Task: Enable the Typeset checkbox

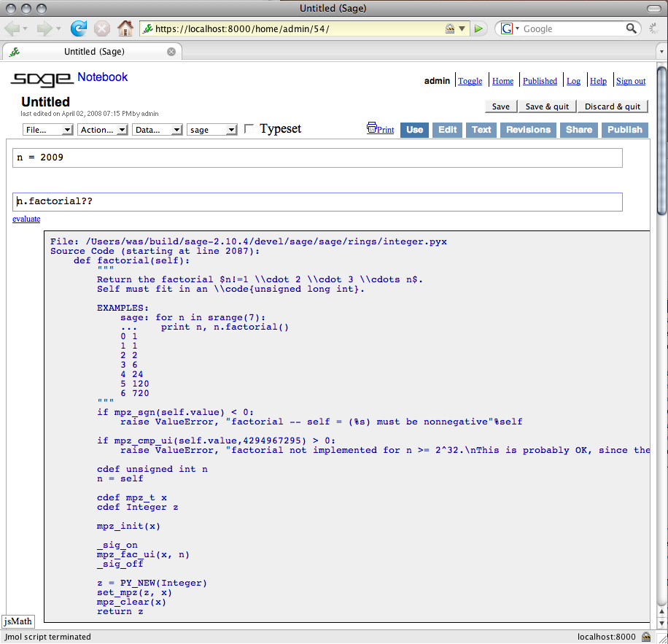Action: pyautogui.click(x=249, y=128)
